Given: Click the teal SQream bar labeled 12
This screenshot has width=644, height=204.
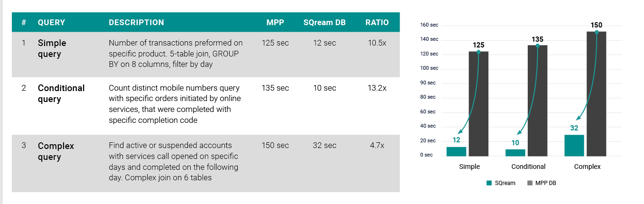Looking at the screenshot, I should coord(456,151).
